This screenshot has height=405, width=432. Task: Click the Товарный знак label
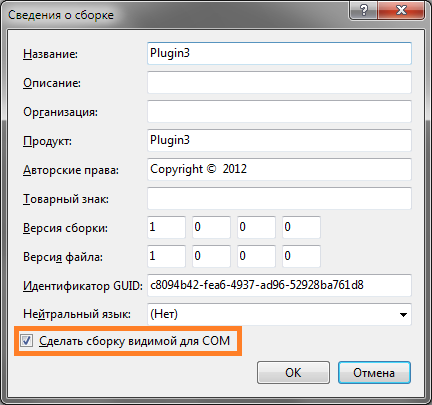(x=66, y=199)
